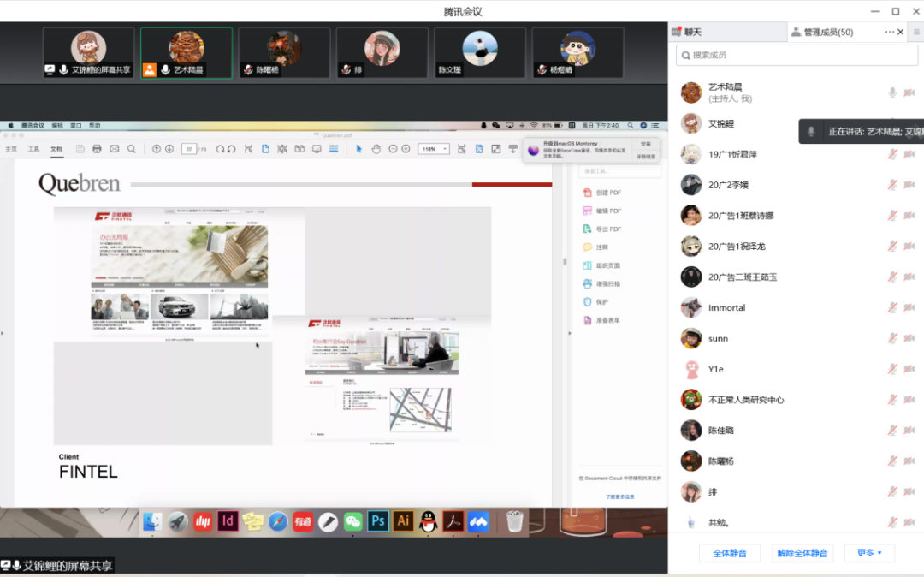
Task: Go to next page with down arrow icon
Action: [169, 149]
